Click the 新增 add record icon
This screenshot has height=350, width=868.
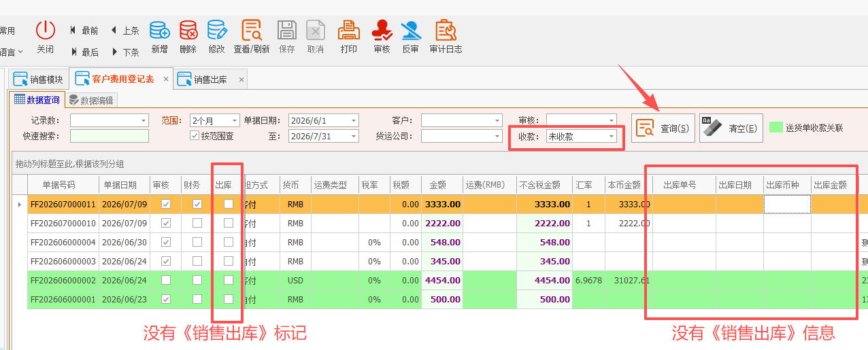pos(160,31)
